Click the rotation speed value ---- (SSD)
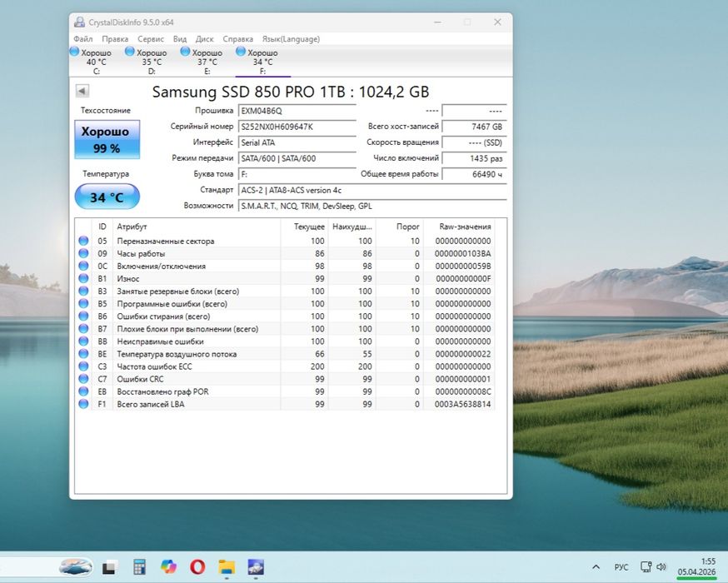 point(474,142)
